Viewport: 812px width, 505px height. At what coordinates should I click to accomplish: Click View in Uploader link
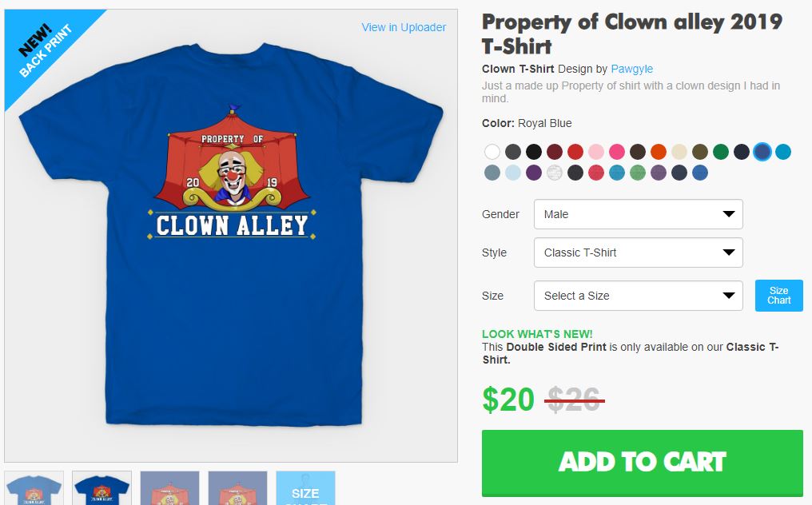pyautogui.click(x=404, y=27)
